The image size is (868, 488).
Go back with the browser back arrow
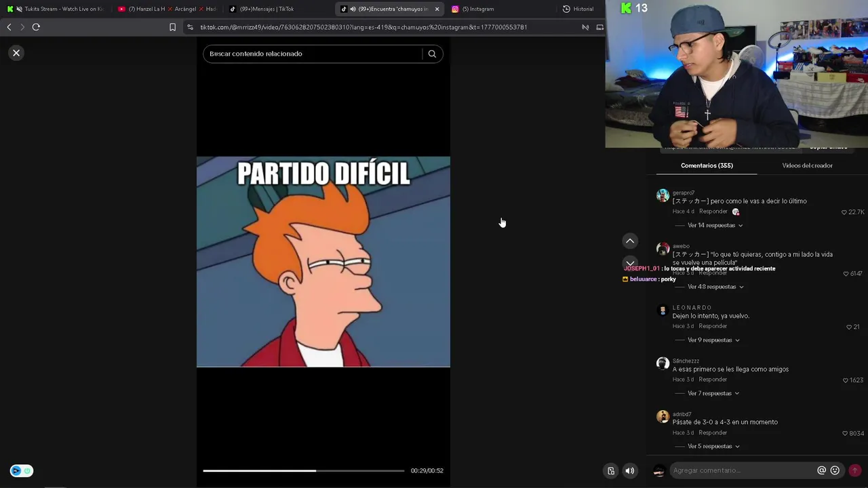(x=9, y=27)
